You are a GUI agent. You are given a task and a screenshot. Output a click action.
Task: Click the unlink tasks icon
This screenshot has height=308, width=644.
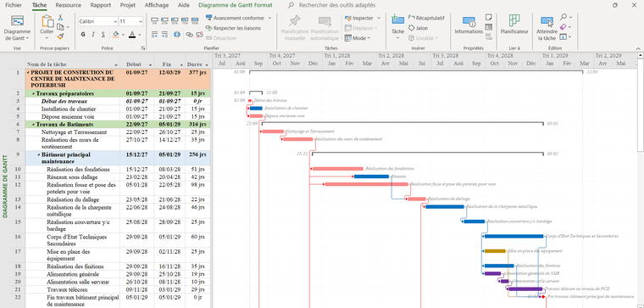tap(200, 35)
